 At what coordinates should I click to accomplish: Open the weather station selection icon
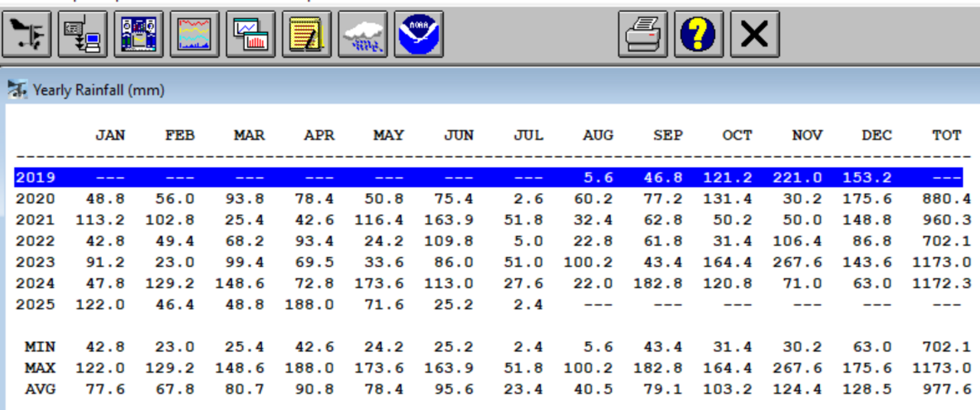pos(27,34)
